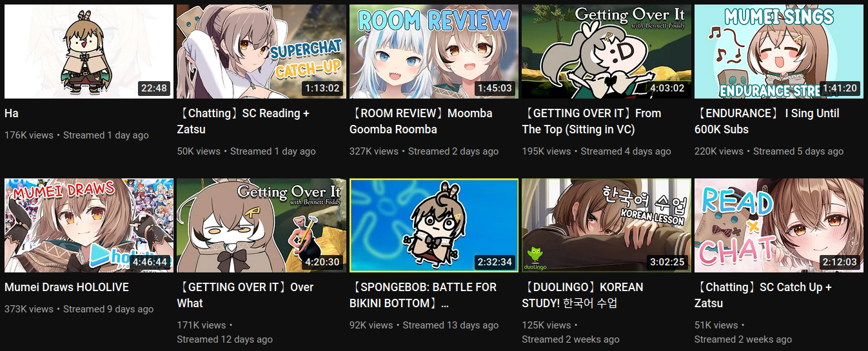Click the 4:20:30 Getting Over It thumbnail

(261, 225)
